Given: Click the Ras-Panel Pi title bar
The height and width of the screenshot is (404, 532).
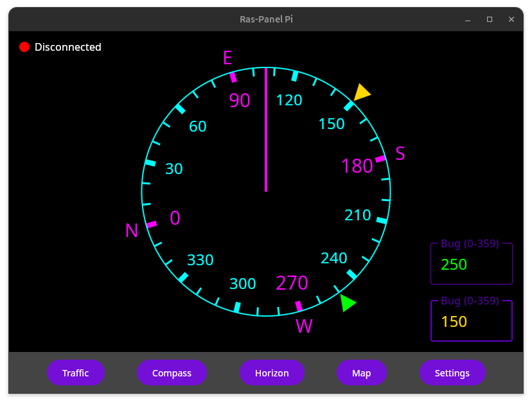Looking at the screenshot, I should (265, 19).
